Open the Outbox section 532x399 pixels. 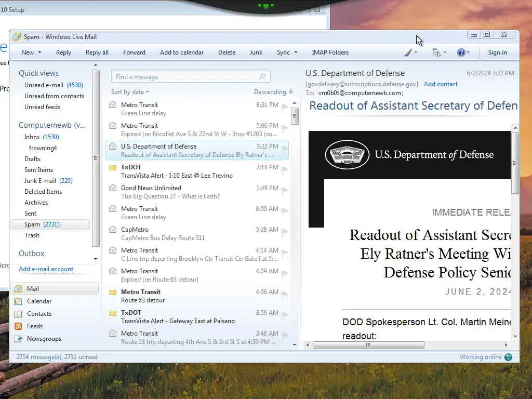(32, 254)
